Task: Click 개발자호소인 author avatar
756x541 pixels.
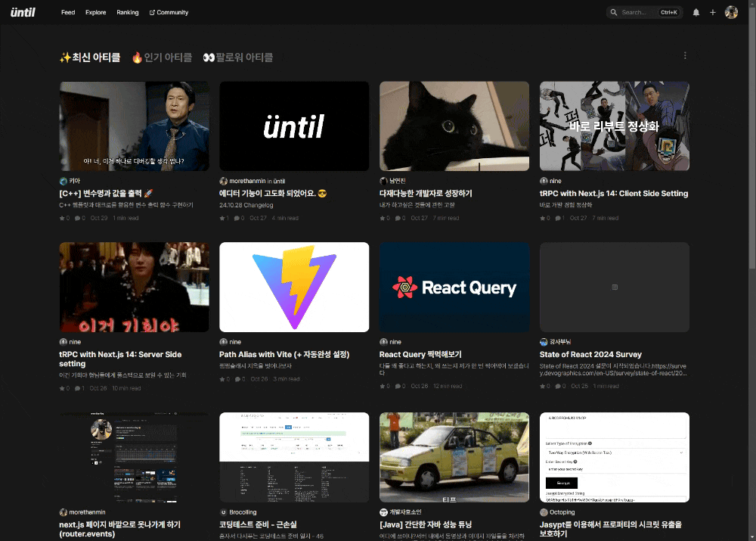Action: coord(383,512)
